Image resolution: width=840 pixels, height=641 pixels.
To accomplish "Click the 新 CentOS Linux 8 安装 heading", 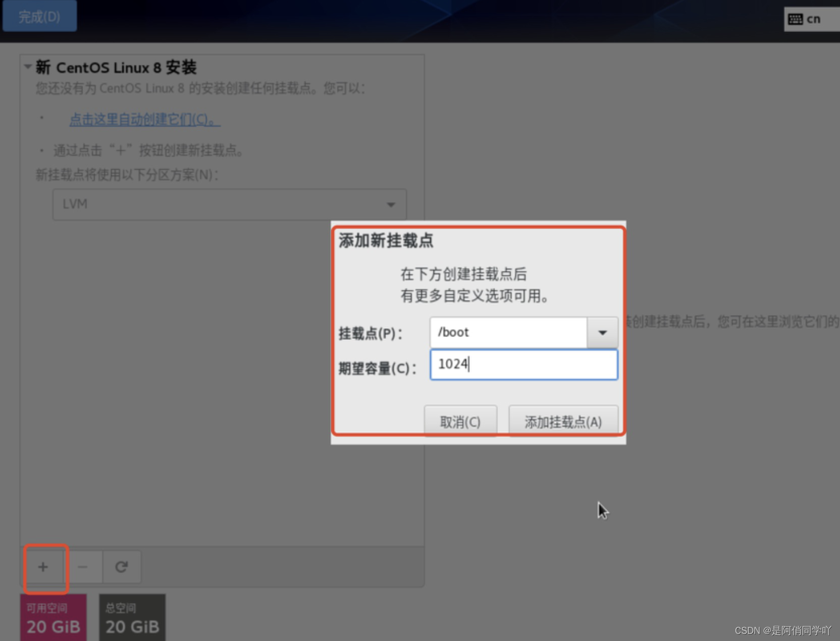I will click(116, 67).
